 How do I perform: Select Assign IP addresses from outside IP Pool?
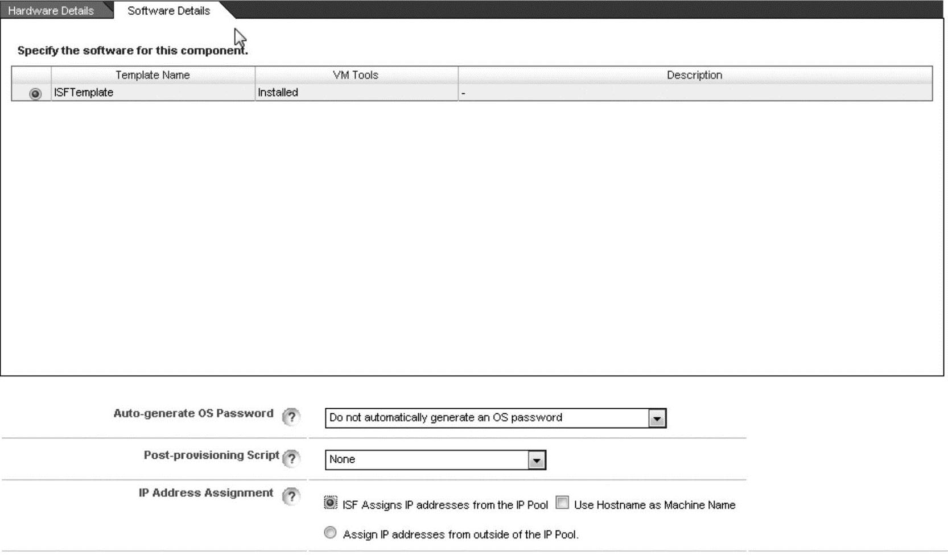330,533
